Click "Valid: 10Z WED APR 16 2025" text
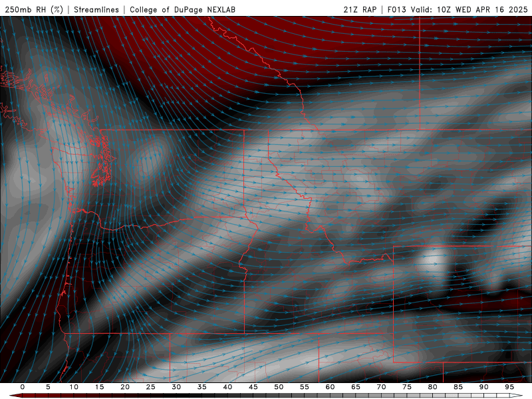The width and height of the screenshot is (532, 399). click(469, 9)
